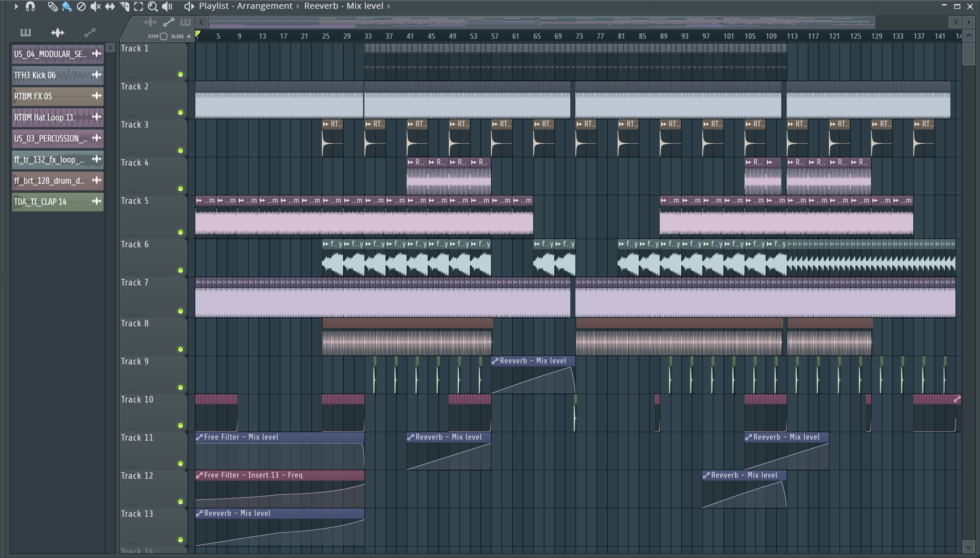
Task: Select RTBM Hat Loop 11 in the picker
Action: (58, 117)
